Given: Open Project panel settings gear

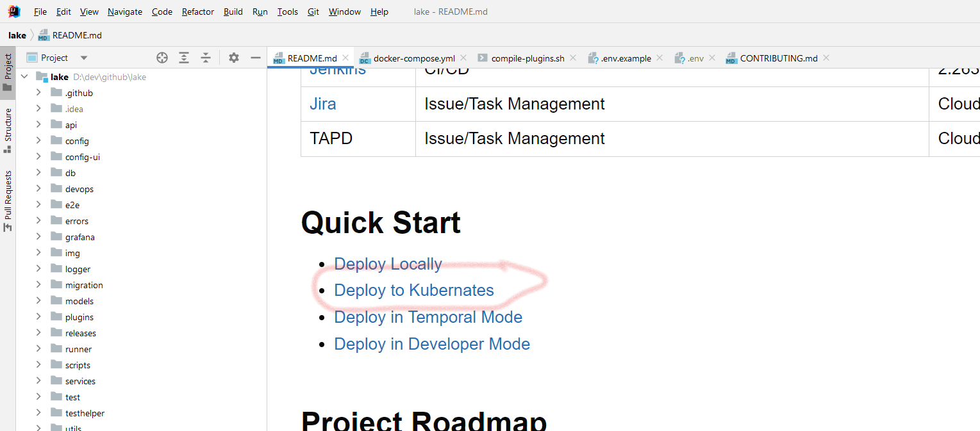Looking at the screenshot, I should point(234,58).
